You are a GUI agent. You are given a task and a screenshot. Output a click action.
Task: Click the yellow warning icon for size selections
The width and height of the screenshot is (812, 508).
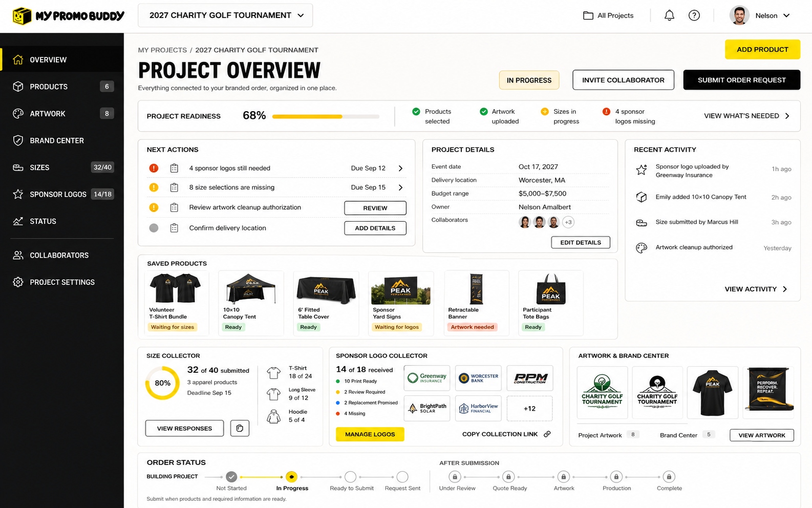point(154,187)
